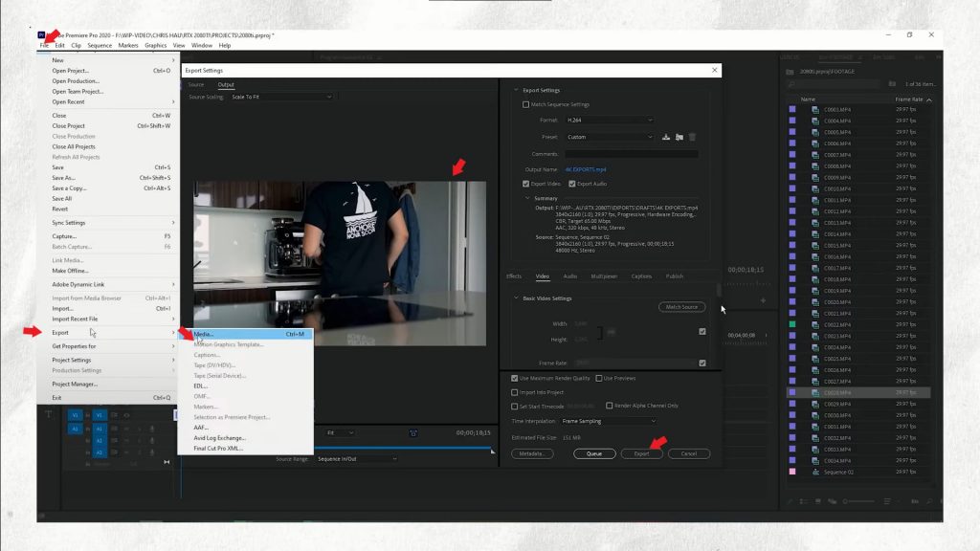Enable Render Alpha Channel Only checkbox
The width and height of the screenshot is (980, 551).
(x=610, y=406)
